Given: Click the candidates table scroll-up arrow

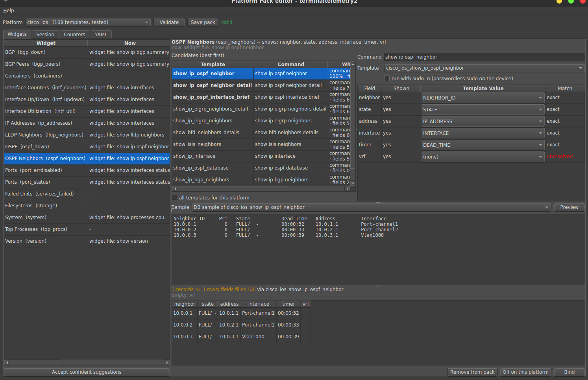Looking at the screenshot, I should click(353, 64).
